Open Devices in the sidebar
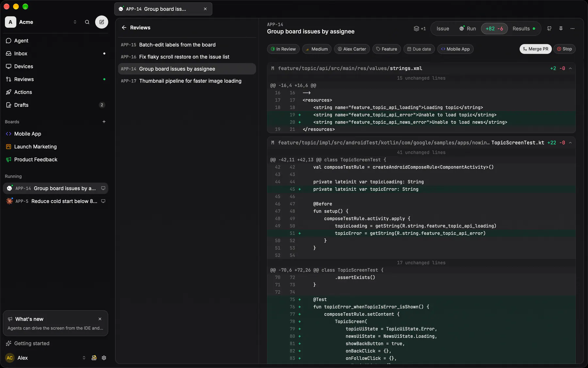The image size is (588, 368). click(56, 66)
